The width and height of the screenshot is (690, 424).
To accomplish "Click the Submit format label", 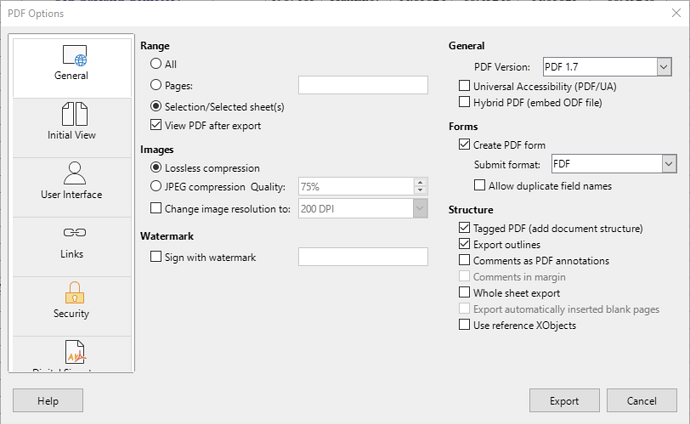I will 507,164.
